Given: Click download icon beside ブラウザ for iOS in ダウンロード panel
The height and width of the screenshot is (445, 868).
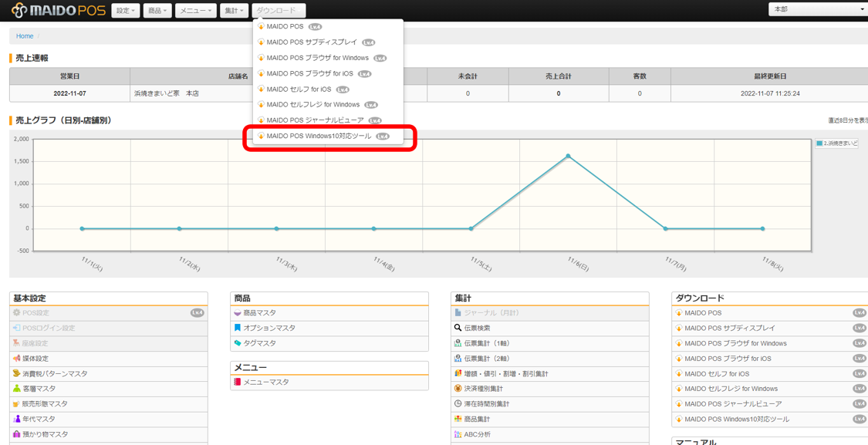Looking at the screenshot, I should (679, 359).
